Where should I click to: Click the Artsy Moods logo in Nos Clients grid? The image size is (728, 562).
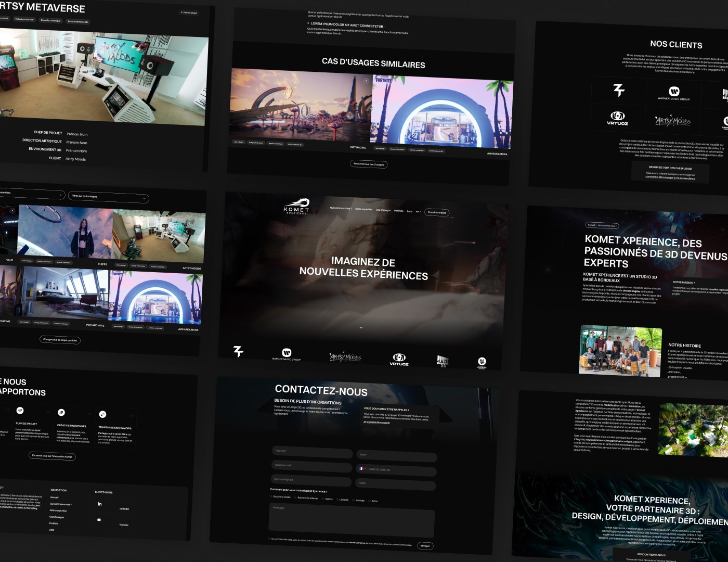point(673,121)
